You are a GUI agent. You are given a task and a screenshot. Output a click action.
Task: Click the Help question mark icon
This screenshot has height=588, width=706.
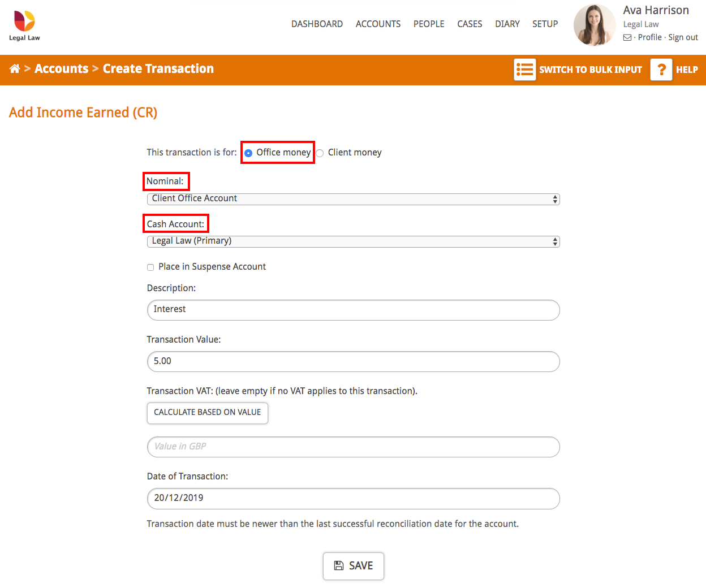click(x=661, y=69)
